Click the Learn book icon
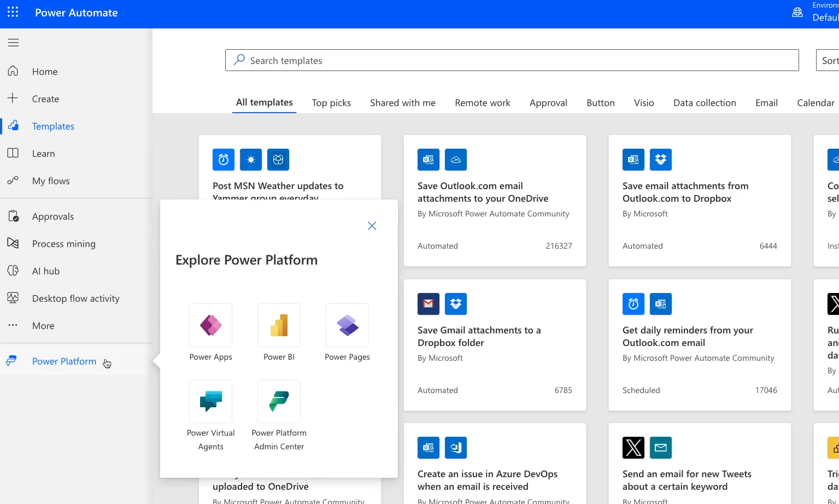839x504 pixels. pyautogui.click(x=13, y=153)
